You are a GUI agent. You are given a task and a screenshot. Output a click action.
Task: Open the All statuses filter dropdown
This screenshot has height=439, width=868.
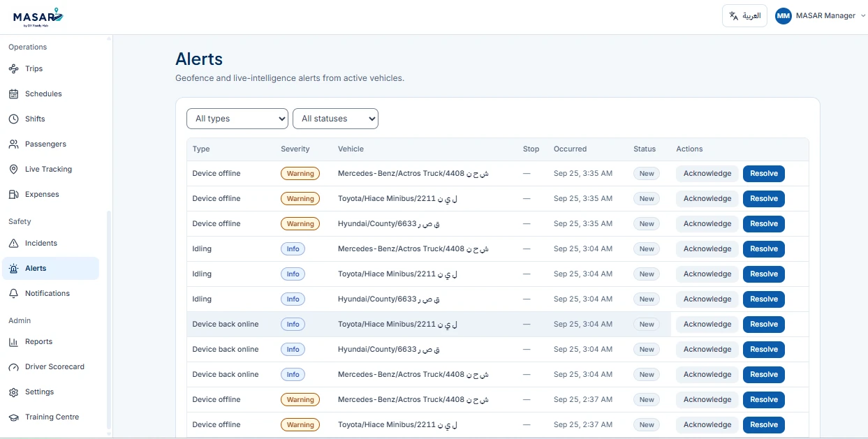[x=335, y=119]
